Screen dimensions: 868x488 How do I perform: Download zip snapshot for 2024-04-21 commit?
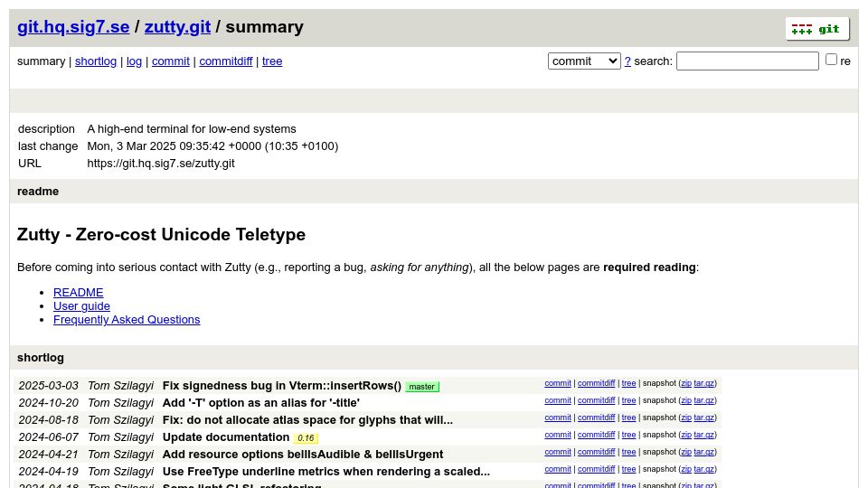click(x=686, y=452)
